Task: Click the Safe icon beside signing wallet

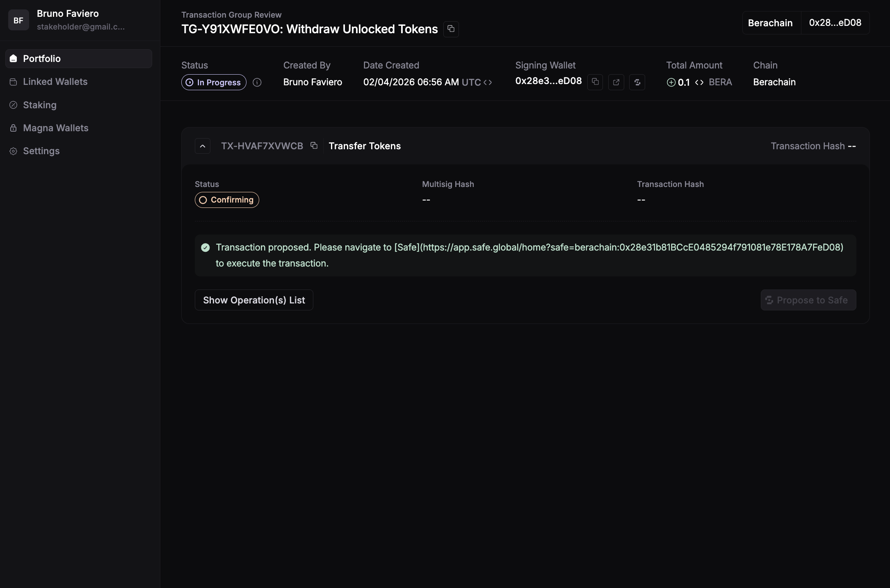Action: (637, 82)
